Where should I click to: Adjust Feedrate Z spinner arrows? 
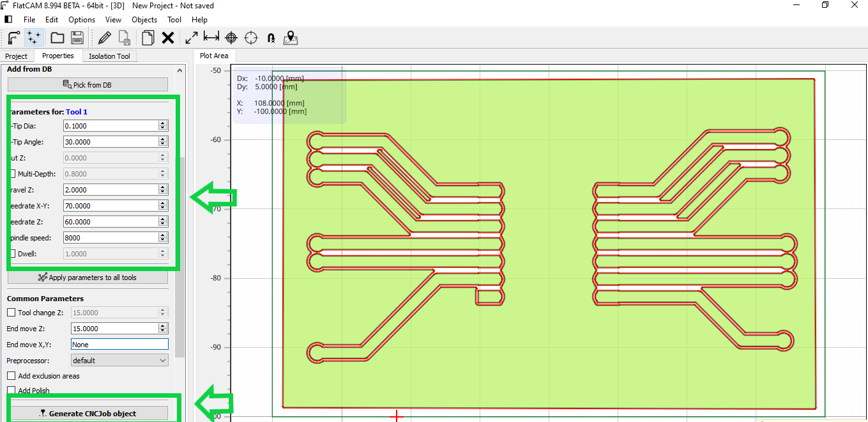pos(163,222)
